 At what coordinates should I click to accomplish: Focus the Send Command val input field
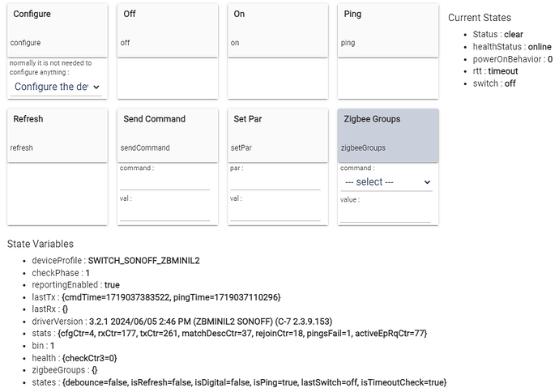164,214
